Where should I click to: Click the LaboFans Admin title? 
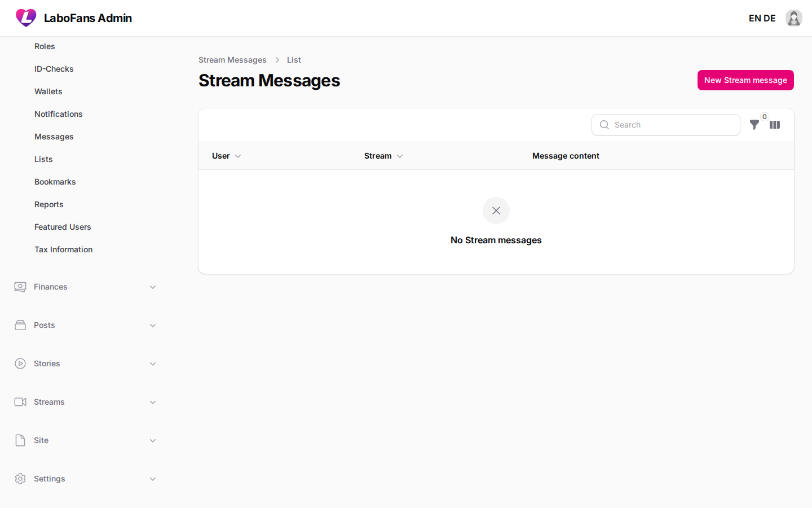pyautogui.click(x=88, y=18)
